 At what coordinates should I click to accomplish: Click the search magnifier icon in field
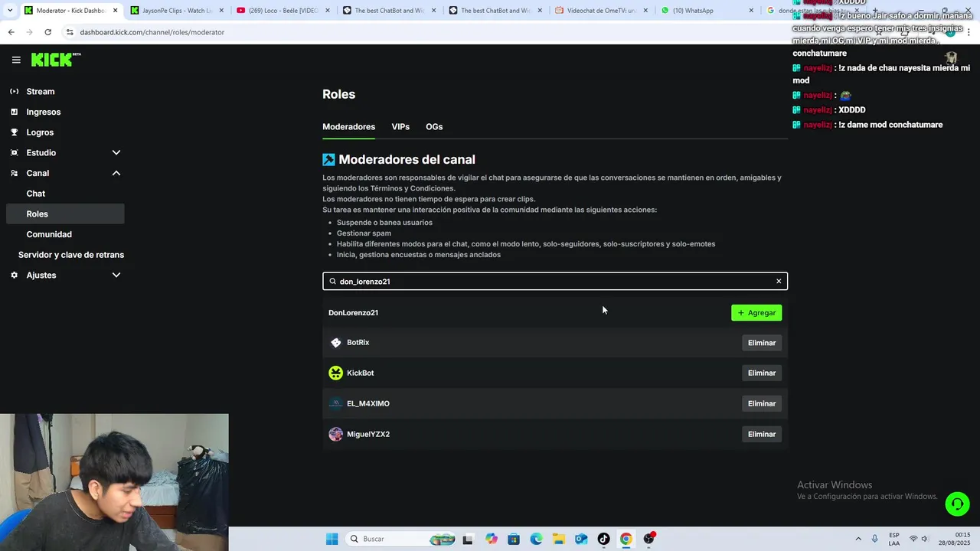click(x=332, y=281)
